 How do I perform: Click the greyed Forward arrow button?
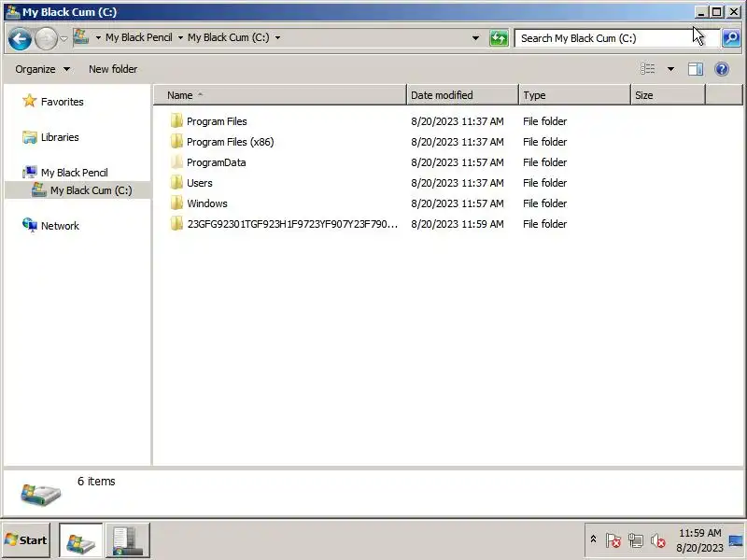(x=46, y=38)
